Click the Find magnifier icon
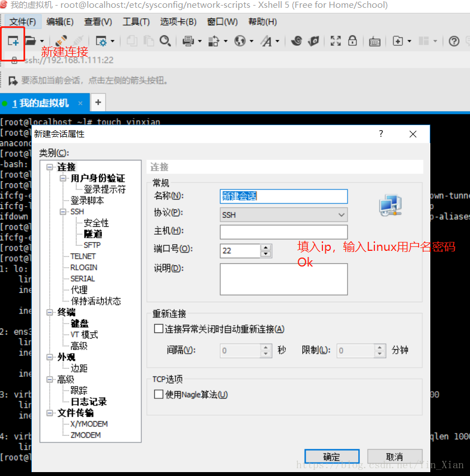 click(x=165, y=41)
